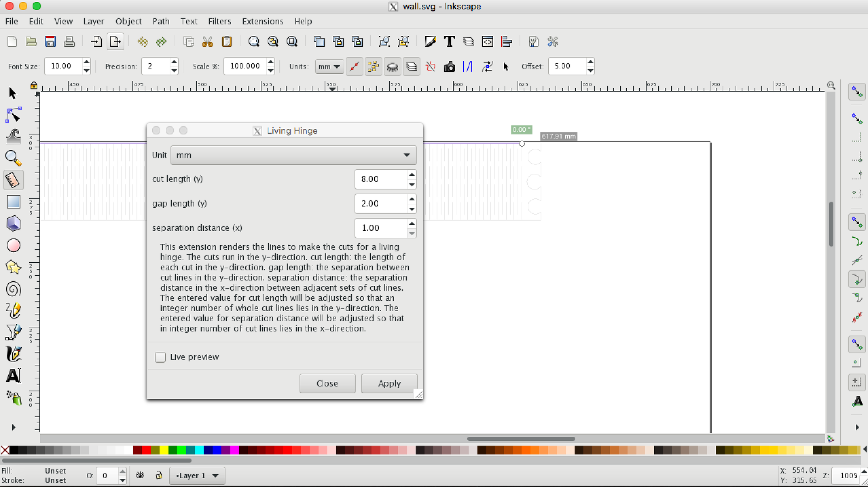This screenshot has height=487, width=868.
Task: Undo the last action
Action: click(142, 42)
